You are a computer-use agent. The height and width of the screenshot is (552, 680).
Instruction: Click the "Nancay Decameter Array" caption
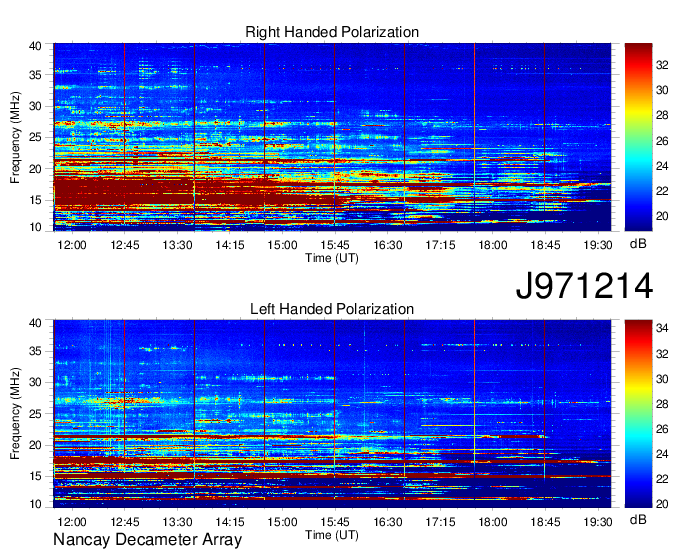[147, 540]
